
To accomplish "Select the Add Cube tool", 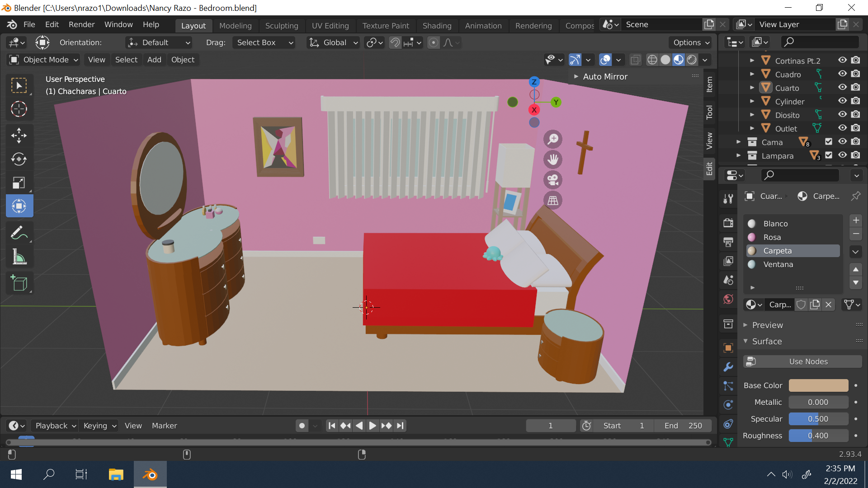I will [x=19, y=283].
